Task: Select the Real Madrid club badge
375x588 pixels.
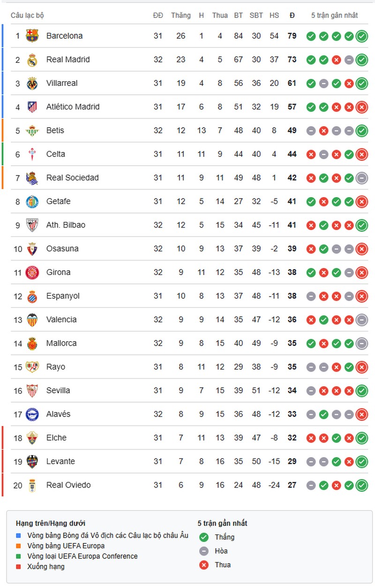Action: click(32, 60)
